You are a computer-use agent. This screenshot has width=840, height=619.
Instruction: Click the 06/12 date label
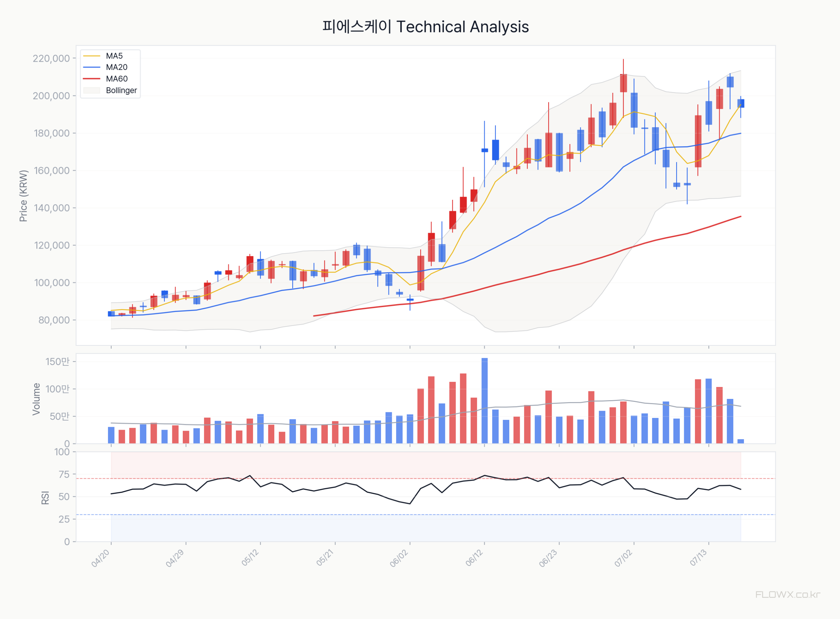point(474,558)
